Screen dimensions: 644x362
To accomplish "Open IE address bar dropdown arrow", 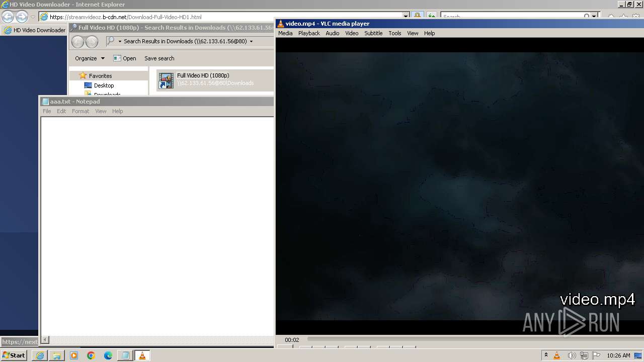I will pyautogui.click(x=406, y=17).
